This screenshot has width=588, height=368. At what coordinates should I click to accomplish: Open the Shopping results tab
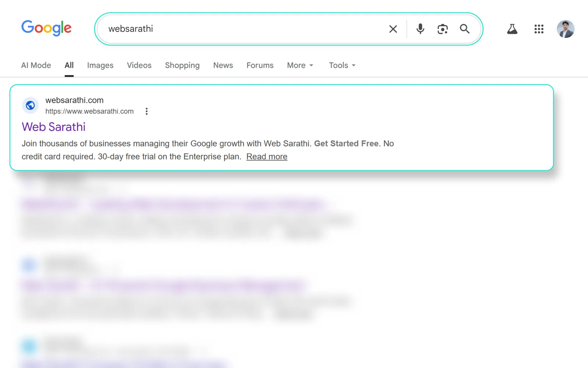182,65
